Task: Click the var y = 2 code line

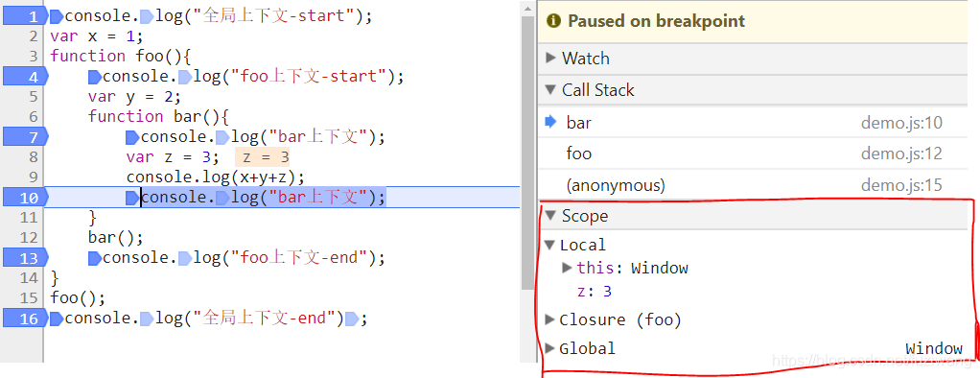Action: point(134,97)
